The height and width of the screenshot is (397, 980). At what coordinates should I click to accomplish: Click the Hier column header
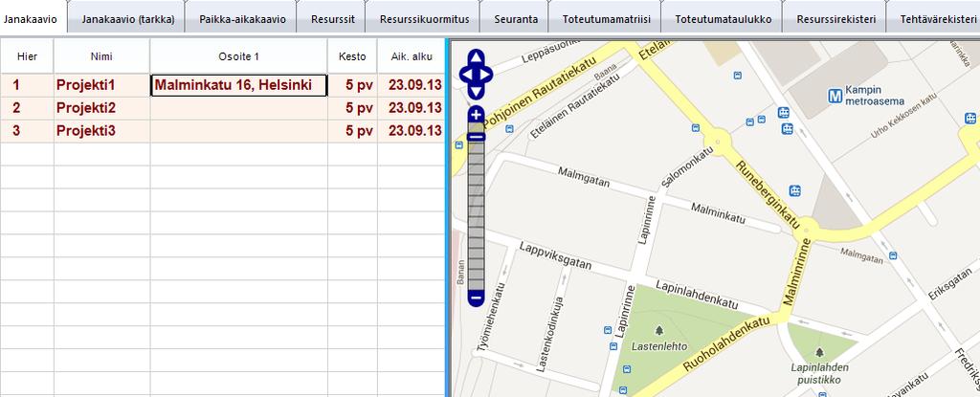27,56
